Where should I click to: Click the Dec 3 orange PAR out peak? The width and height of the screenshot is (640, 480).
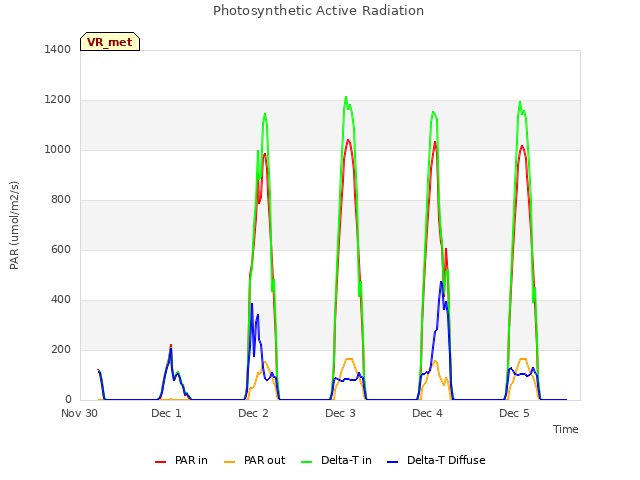[349, 359]
